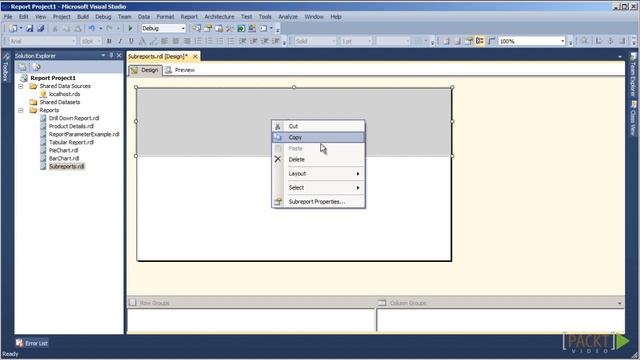640x360 pixels.
Task: Open the Select submenu
Action: coord(318,187)
